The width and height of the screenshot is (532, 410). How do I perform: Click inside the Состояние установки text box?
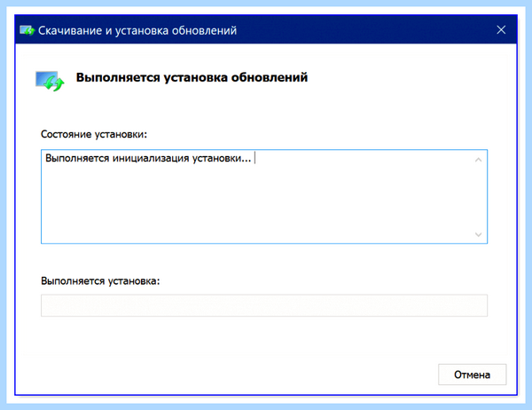(x=264, y=197)
